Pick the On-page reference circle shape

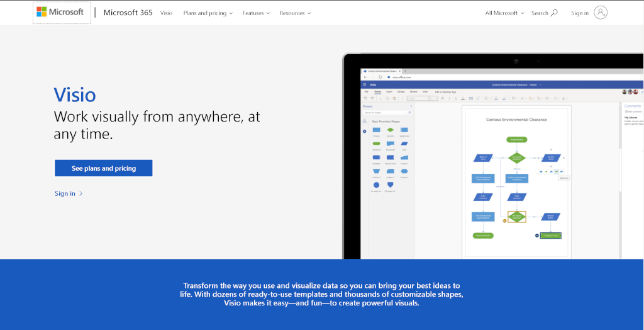(x=376, y=185)
